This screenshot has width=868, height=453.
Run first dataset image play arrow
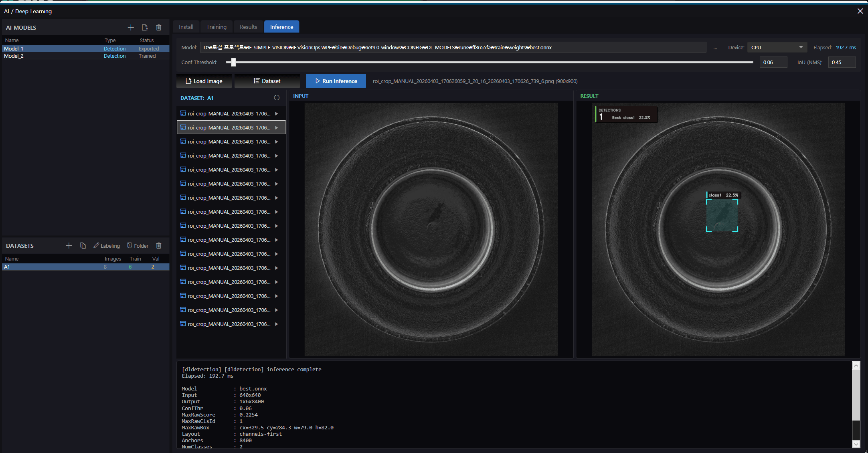coord(277,114)
